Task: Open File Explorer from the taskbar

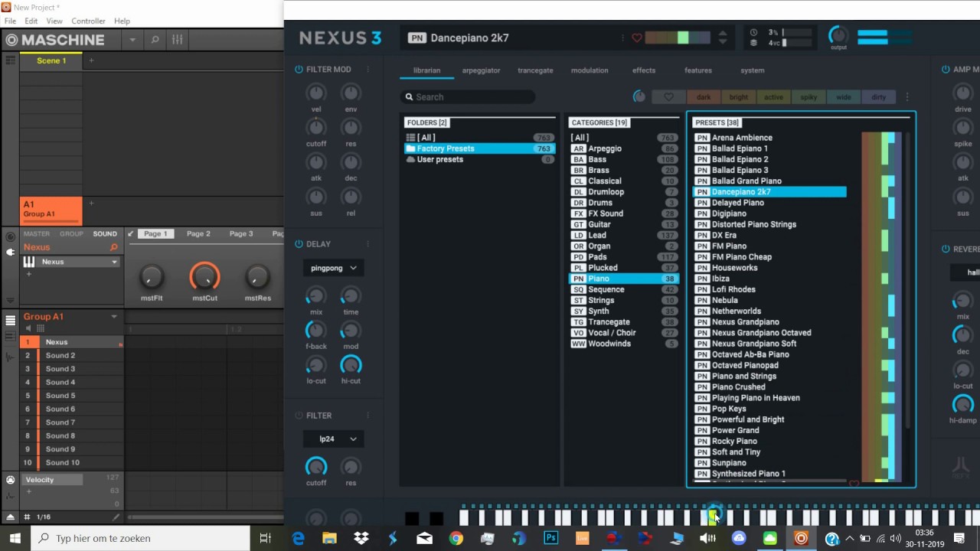Action: pyautogui.click(x=330, y=538)
